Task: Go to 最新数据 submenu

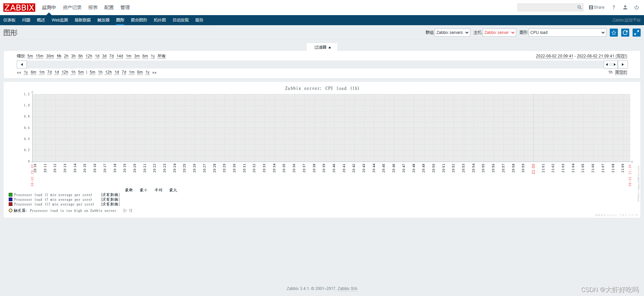Action: (x=83, y=20)
